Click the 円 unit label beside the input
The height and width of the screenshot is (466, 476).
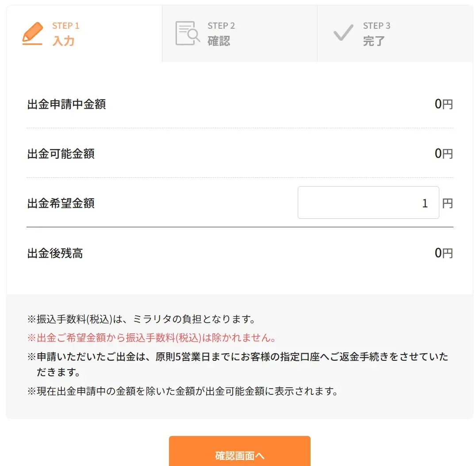click(448, 202)
